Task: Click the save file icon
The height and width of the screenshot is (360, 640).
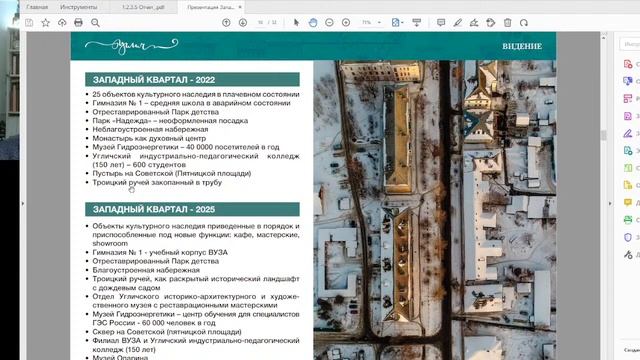Action: pyautogui.click(x=29, y=23)
